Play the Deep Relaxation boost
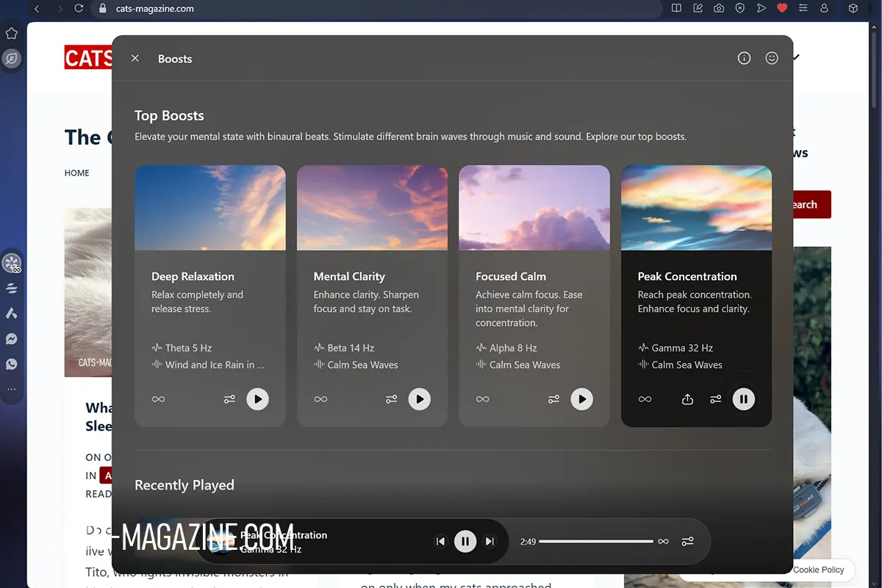Screen dimensions: 882x588 tap(257, 399)
